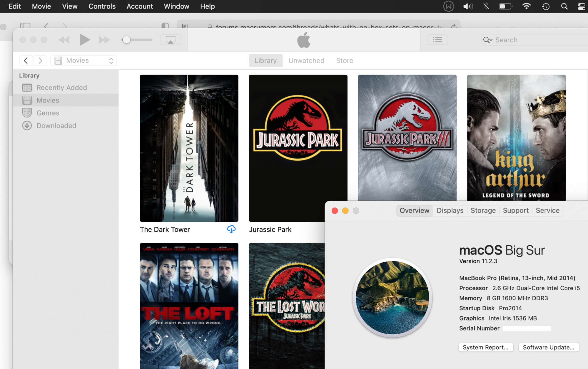Open the Controls menu

pos(102,6)
